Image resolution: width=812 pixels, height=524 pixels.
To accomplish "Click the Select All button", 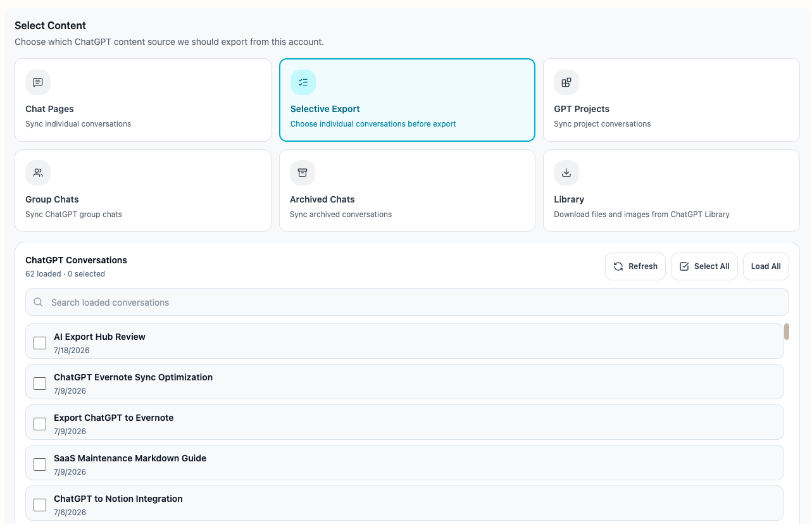I will click(x=704, y=266).
